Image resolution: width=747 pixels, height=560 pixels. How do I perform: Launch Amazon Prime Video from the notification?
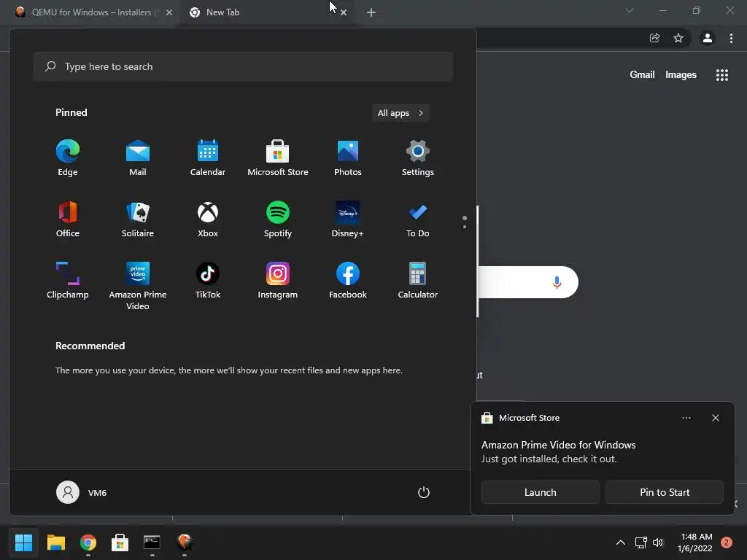point(541,492)
